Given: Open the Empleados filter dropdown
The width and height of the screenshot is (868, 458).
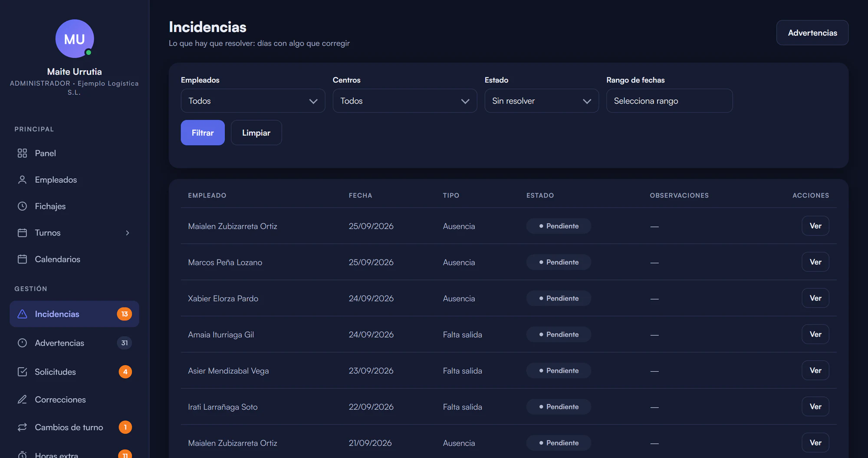Looking at the screenshot, I should point(253,101).
